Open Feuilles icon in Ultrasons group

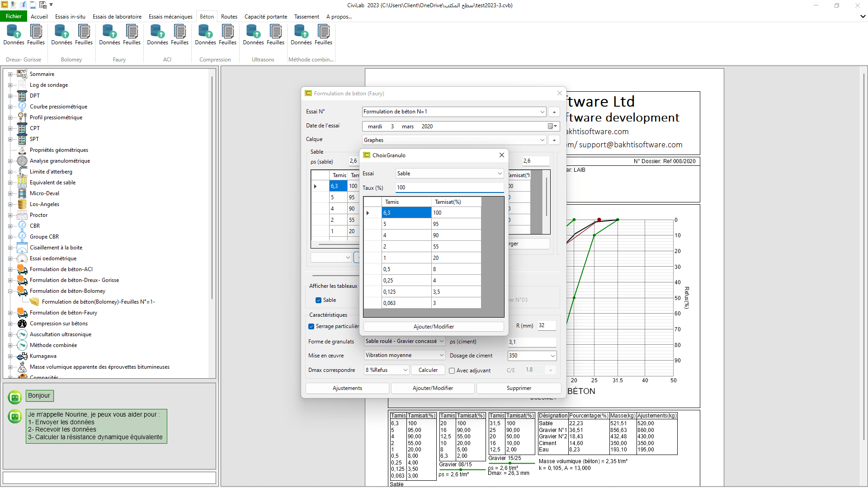(276, 35)
